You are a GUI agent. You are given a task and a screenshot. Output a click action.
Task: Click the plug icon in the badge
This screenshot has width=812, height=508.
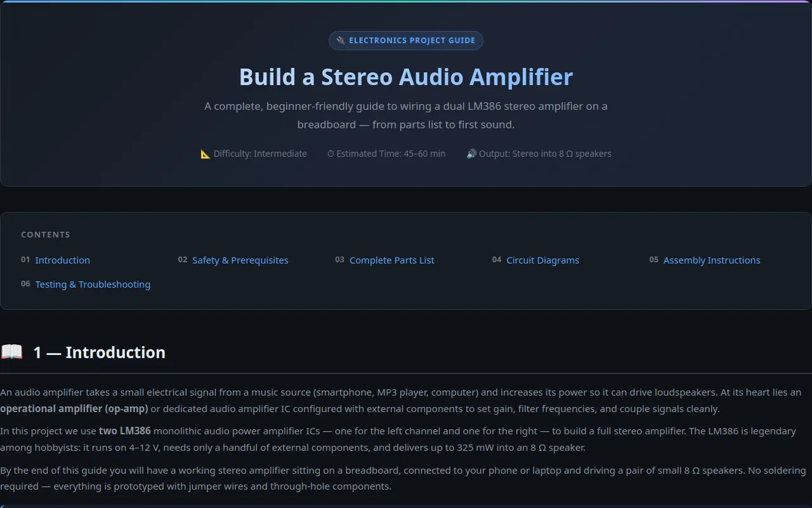(x=341, y=41)
